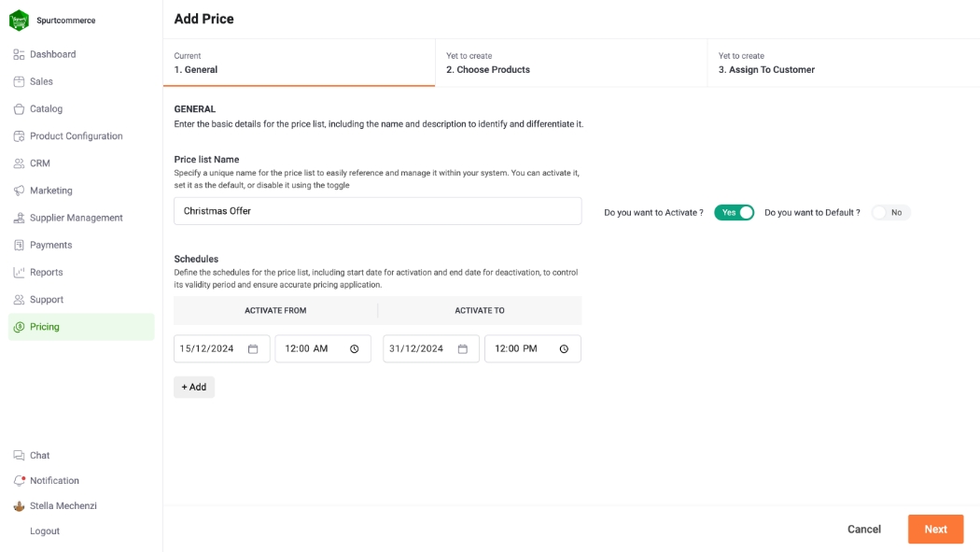Click Stella Mechenzi avatar icon

[19, 505]
